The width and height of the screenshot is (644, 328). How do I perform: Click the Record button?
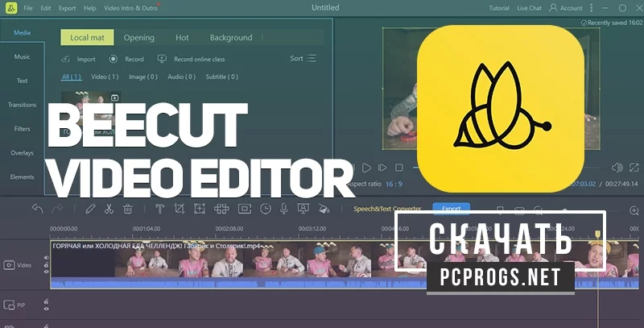click(126, 59)
